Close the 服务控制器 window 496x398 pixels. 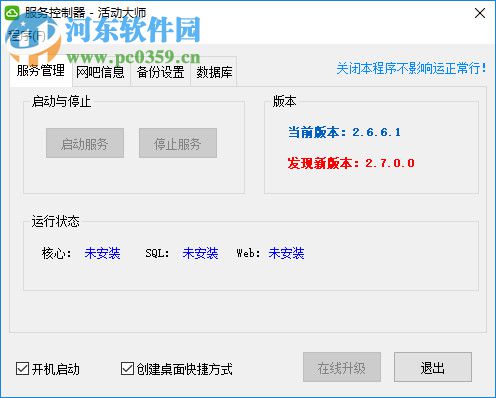click(x=480, y=13)
